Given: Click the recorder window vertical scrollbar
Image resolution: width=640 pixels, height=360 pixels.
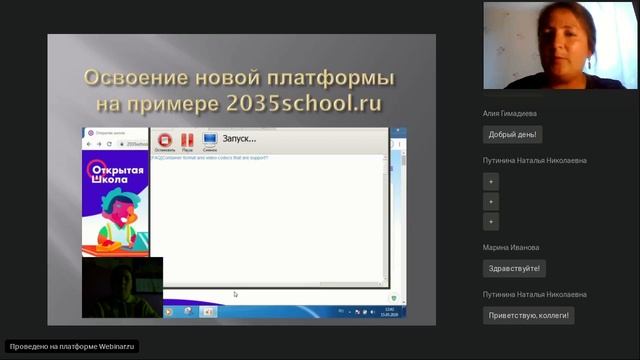Looking at the screenshot, I should [x=385, y=218].
